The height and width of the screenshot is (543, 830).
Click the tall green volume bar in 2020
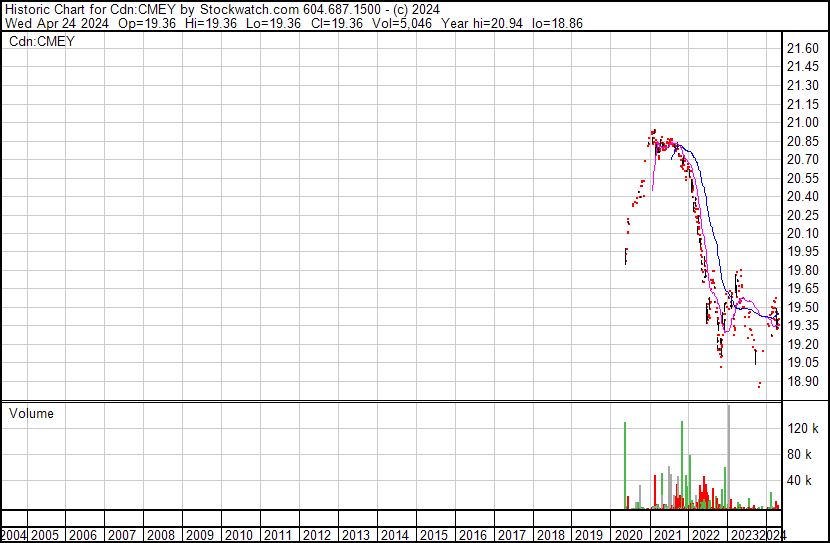point(625,466)
